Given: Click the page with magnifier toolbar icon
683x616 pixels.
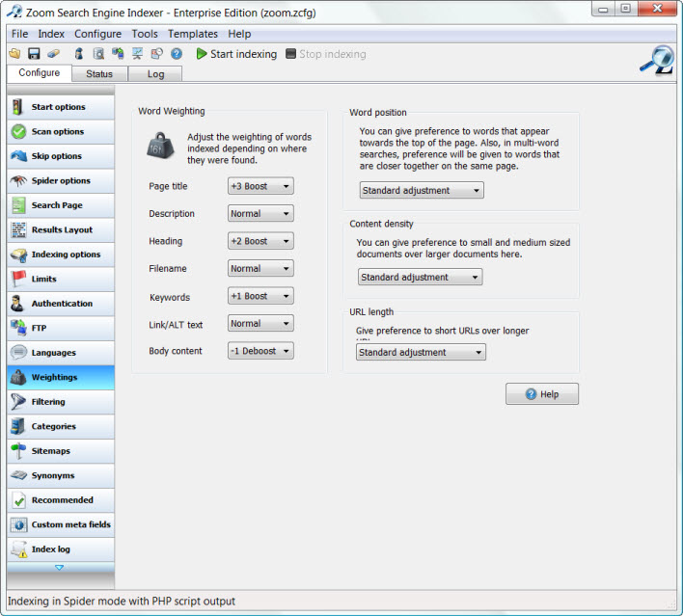Looking at the screenshot, I should point(98,54).
